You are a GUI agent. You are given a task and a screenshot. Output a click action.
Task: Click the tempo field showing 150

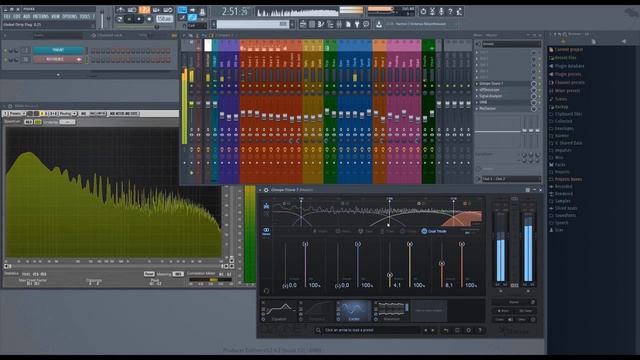(x=164, y=19)
